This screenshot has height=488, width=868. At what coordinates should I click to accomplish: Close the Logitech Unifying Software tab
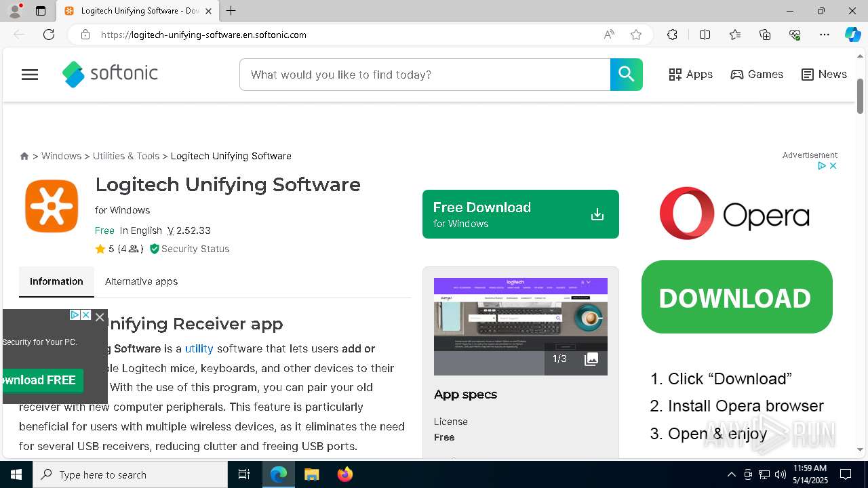click(x=209, y=11)
